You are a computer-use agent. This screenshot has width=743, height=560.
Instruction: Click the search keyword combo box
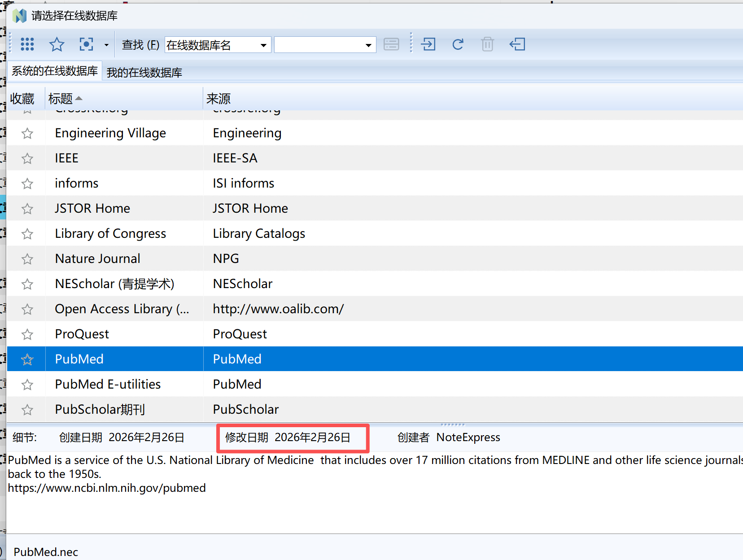325,45
